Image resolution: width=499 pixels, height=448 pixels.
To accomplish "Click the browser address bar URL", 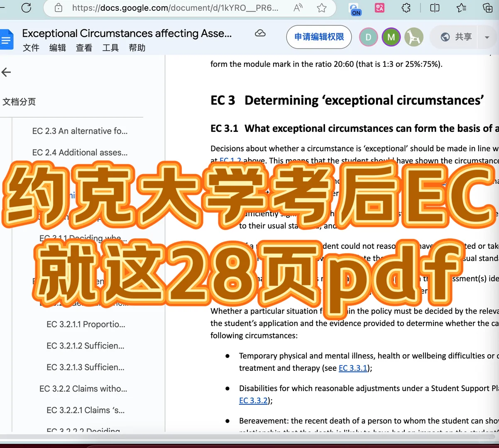I will click(x=175, y=7).
